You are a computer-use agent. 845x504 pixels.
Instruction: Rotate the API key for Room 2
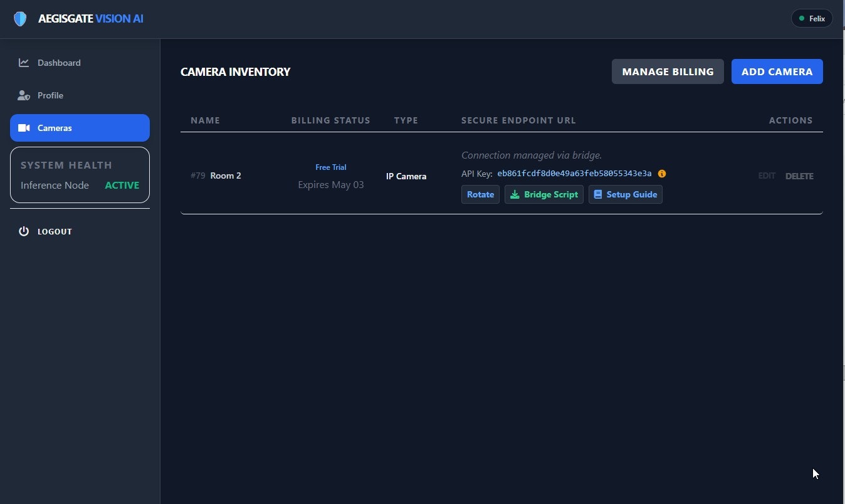(x=480, y=194)
